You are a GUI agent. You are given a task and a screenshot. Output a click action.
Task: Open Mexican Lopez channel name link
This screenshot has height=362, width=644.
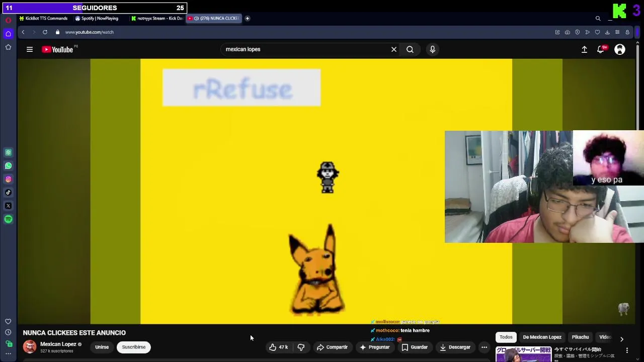pyautogui.click(x=58, y=344)
